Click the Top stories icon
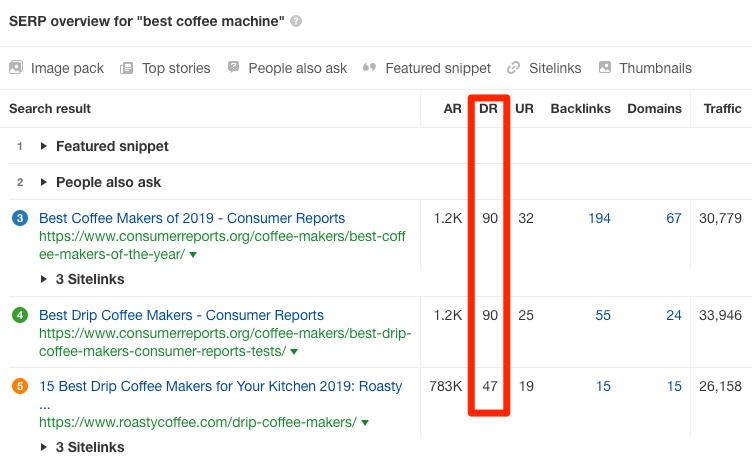Image resolution: width=752 pixels, height=462 pixels. click(127, 68)
